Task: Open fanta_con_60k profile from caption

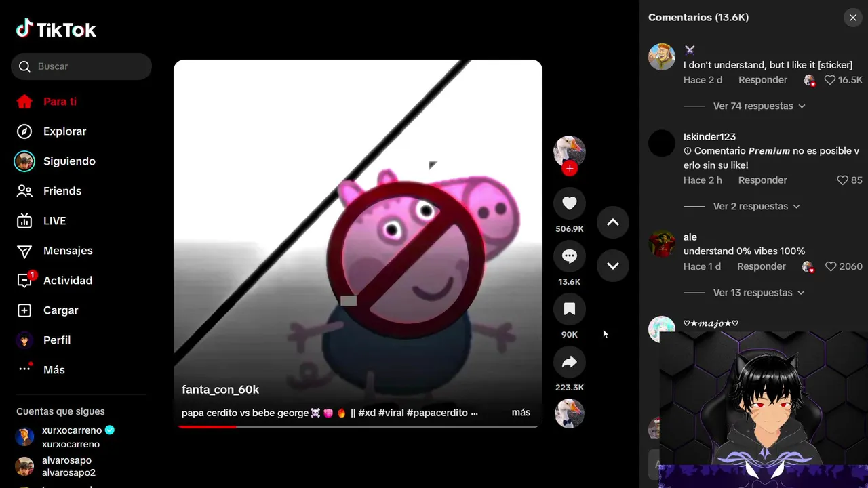Action: click(220, 390)
